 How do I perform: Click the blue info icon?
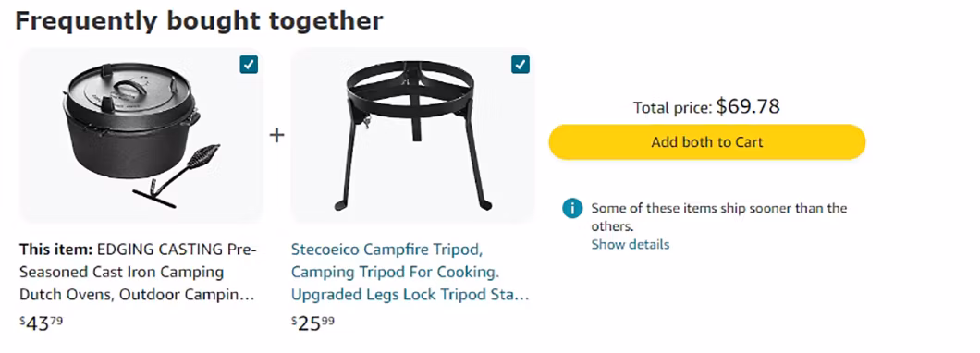click(572, 208)
